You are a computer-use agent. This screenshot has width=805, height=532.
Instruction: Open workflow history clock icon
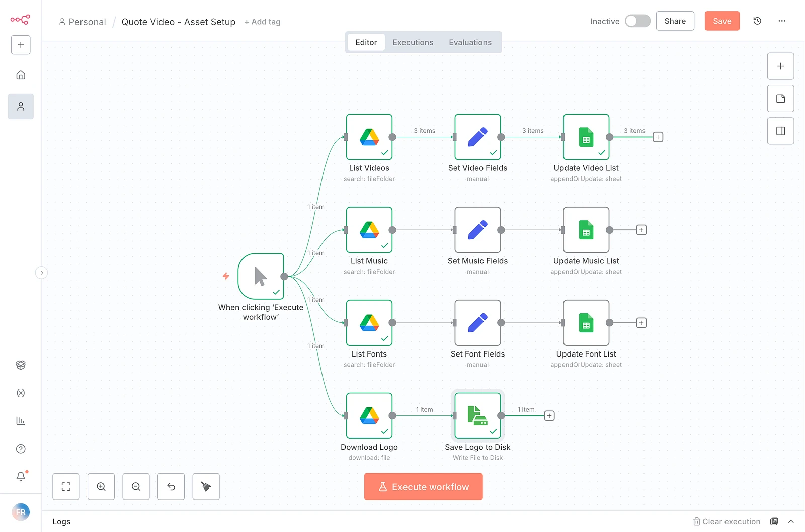point(757,21)
